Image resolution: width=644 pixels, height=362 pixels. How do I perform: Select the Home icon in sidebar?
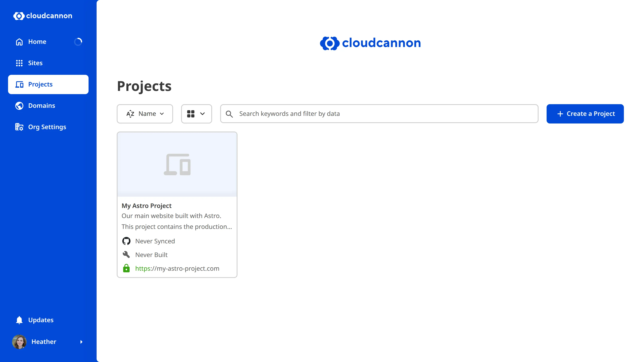19,42
